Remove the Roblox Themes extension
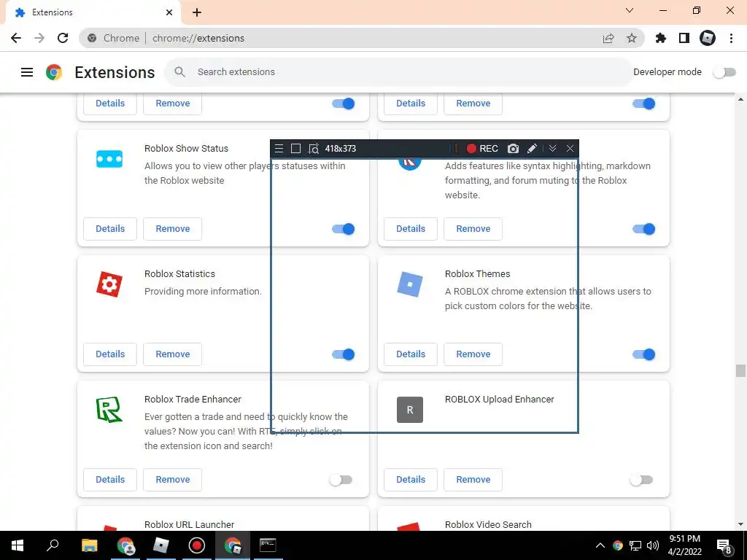Viewport: 747px width, 560px height. coord(473,354)
